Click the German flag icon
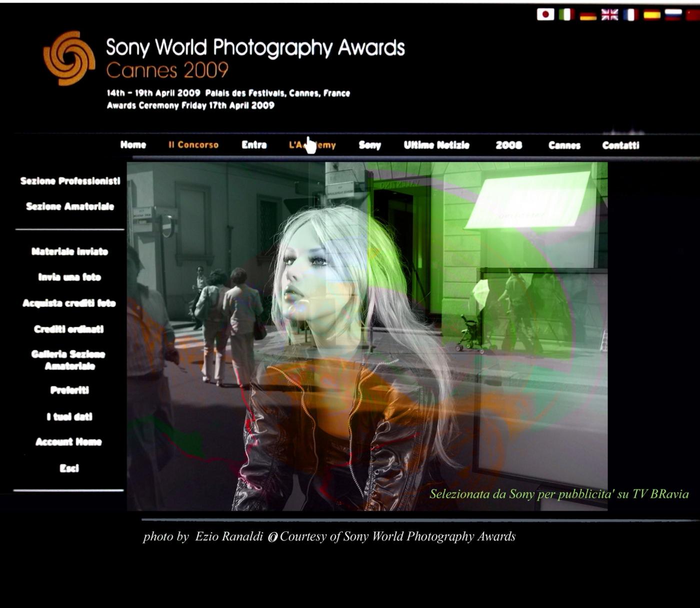Screen dimensions: 700x608 pos(588,16)
